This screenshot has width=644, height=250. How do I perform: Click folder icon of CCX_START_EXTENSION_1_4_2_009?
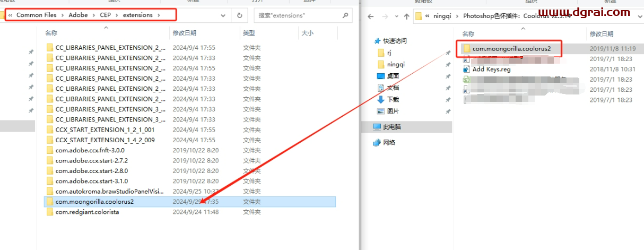[x=50, y=140]
